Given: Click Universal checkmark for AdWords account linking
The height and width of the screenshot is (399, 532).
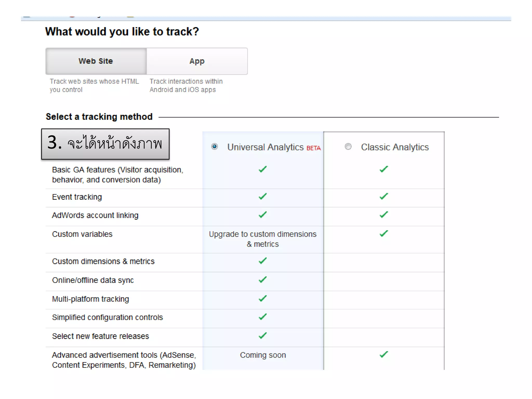Looking at the screenshot, I should click(263, 215).
